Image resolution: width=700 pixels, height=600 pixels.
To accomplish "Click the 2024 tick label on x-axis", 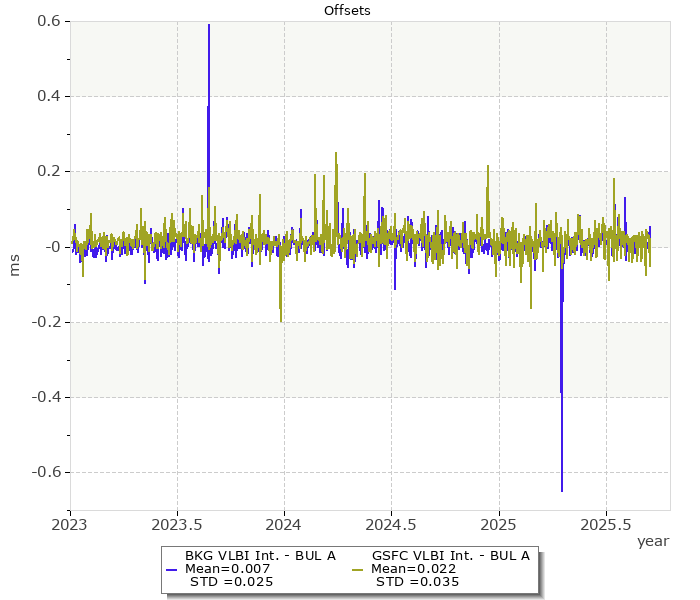I will coord(284,523).
